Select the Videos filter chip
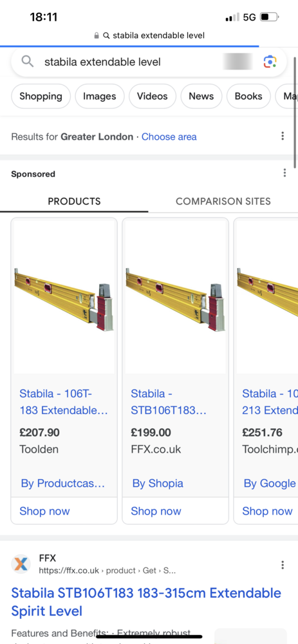Screen dimensions: 298x644 pyautogui.click(x=153, y=96)
